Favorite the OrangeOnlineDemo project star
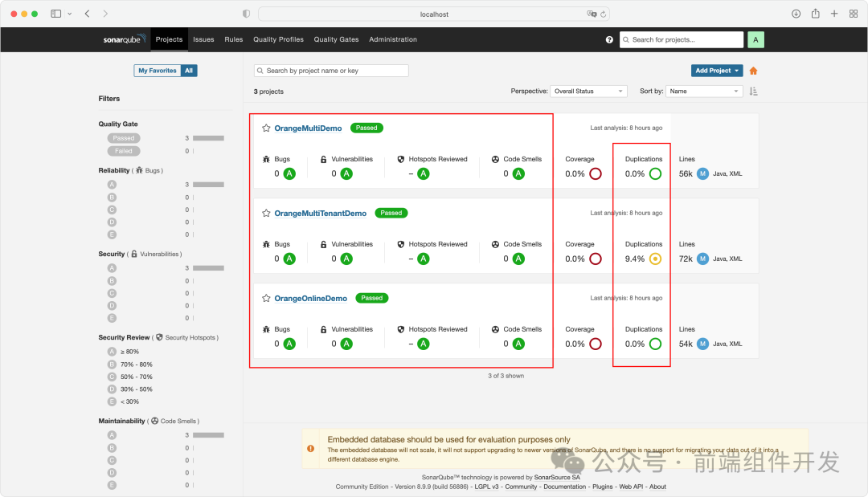 point(266,299)
